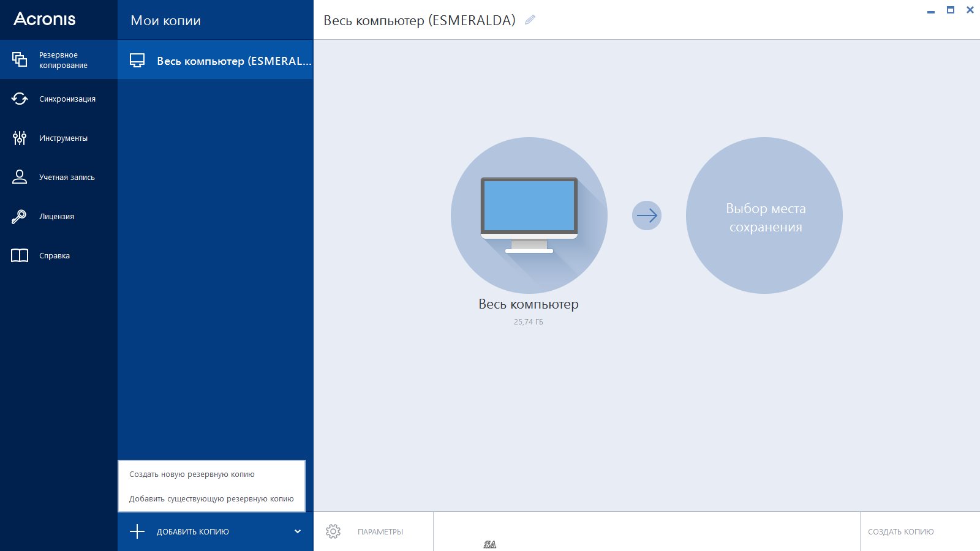This screenshot has width=980, height=551.
Task: Click the Весь компьютер (ESMERALDA) title
Action: click(420, 20)
